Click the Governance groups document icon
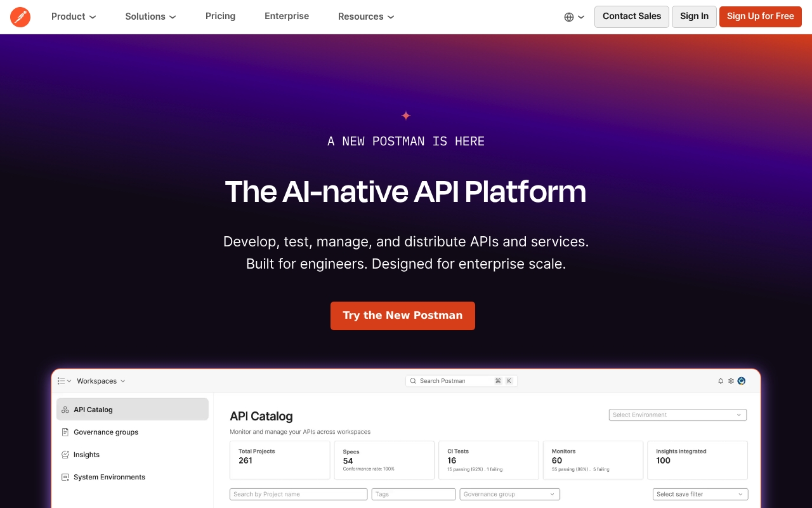 tap(65, 432)
